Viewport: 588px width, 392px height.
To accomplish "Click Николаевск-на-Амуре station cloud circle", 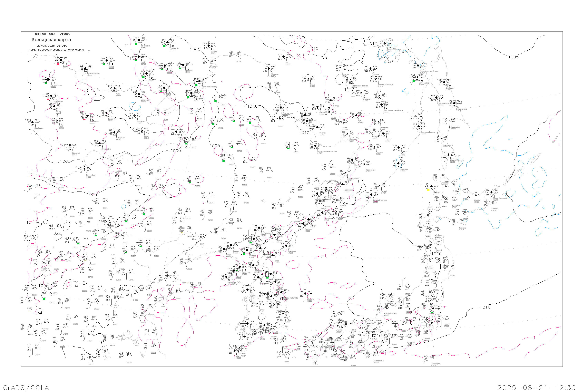I will tap(418, 65).
